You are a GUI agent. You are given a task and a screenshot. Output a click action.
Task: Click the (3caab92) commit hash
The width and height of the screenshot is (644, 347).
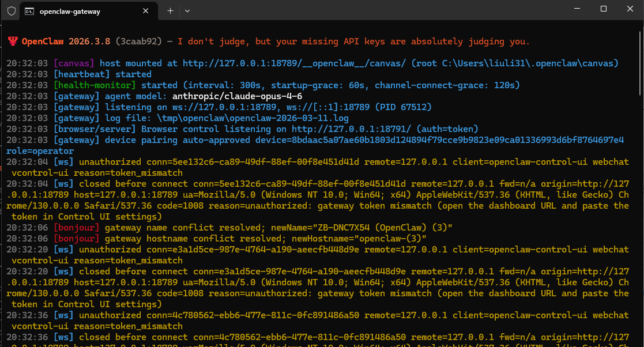click(x=139, y=42)
